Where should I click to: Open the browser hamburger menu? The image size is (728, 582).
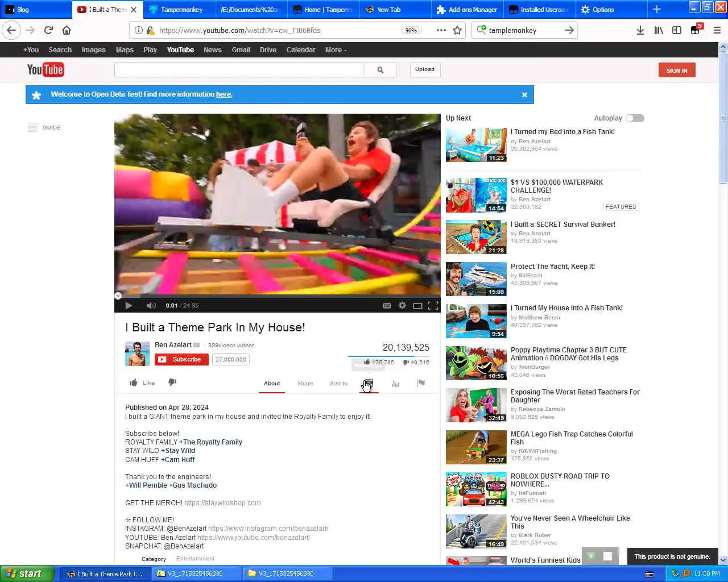pyautogui.click(x=717, y=30)
